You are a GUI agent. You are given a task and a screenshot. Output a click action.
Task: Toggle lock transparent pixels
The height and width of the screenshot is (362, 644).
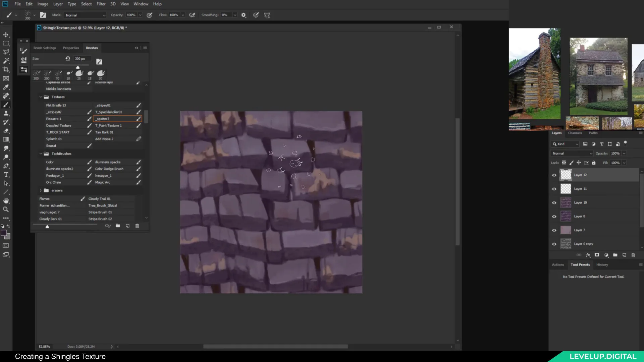click(564, 163)
